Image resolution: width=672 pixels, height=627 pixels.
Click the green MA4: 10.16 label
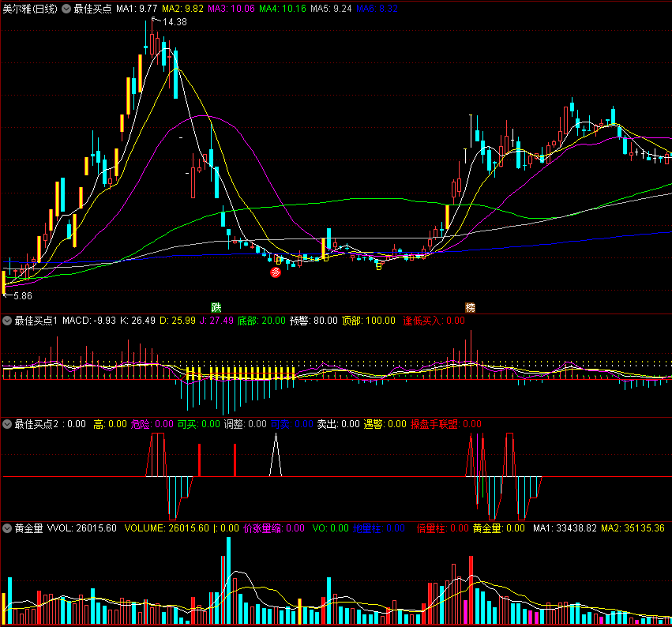pos(283,9)
